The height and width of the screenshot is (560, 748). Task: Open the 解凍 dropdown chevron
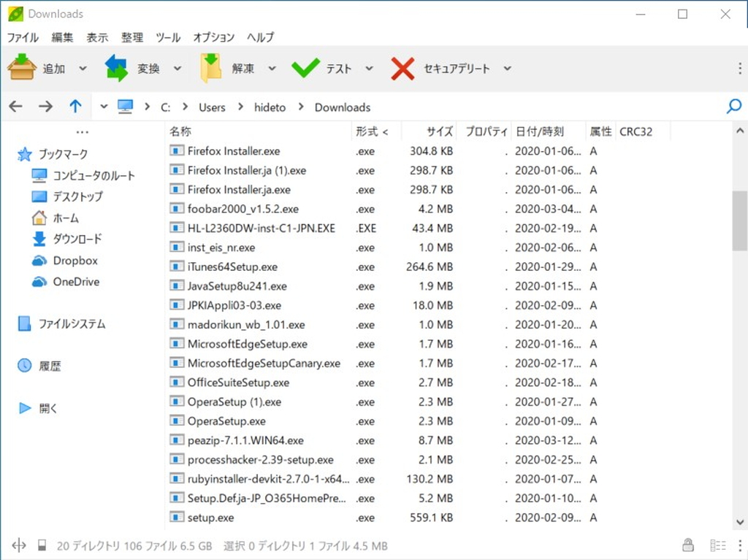click(272, 68)
